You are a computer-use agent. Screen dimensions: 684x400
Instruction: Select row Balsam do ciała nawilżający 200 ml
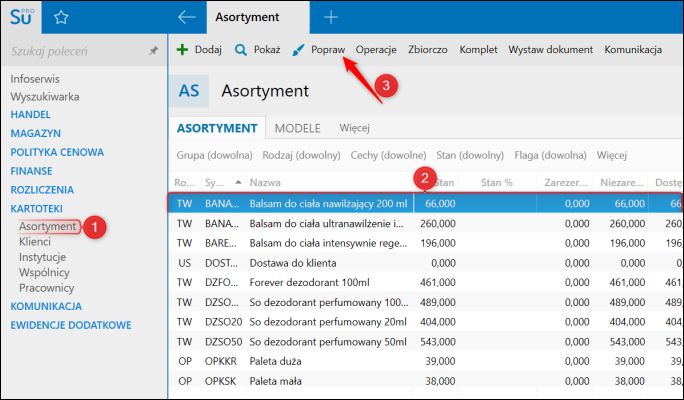(426, 203)
